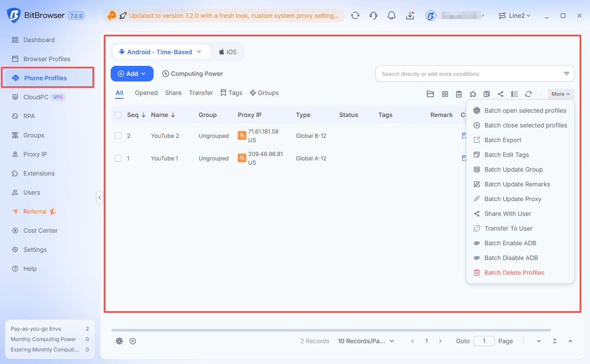Refresh the profile list via toolbar icon
Image resolution: width=590 pixels, height=364 pixels.
tap(528, 94)
